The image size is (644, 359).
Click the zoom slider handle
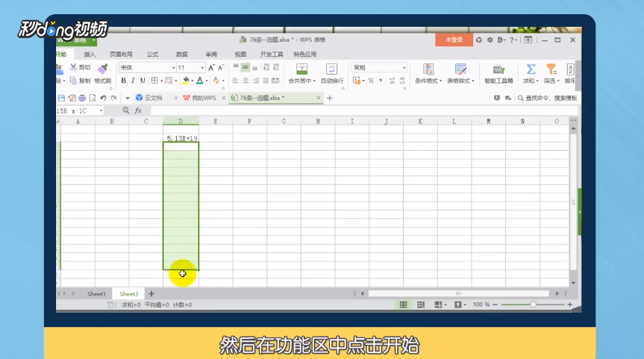[x=533, y=305]
